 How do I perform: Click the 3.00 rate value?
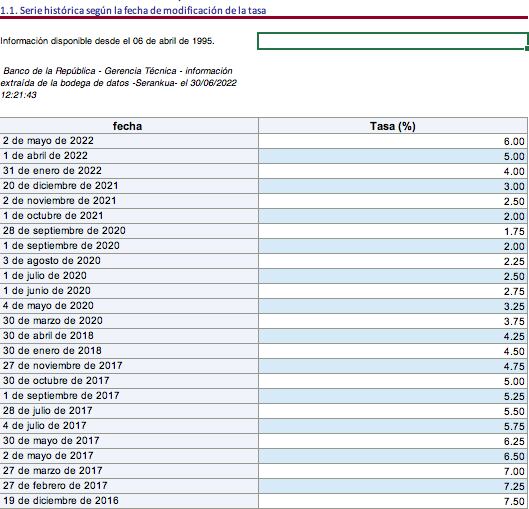point(514,187)
